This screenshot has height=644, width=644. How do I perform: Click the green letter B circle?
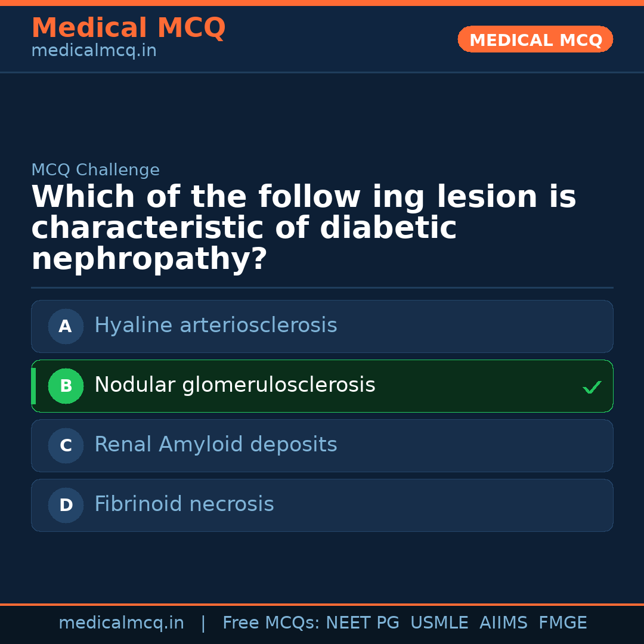point(66,386)
